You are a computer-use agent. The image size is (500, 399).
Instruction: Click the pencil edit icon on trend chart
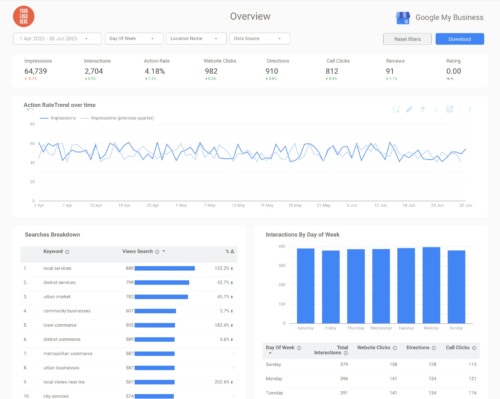point(409,109)
